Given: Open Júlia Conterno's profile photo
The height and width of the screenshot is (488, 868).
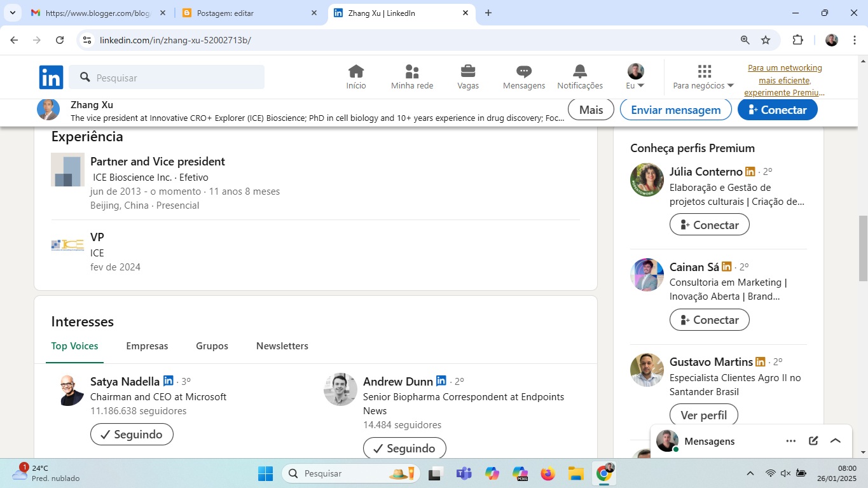Looking at the screenshot, I should click(x=647, y=179).
